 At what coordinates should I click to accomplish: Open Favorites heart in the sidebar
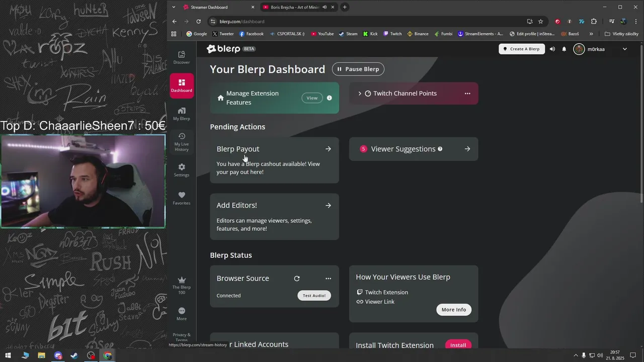182,198
